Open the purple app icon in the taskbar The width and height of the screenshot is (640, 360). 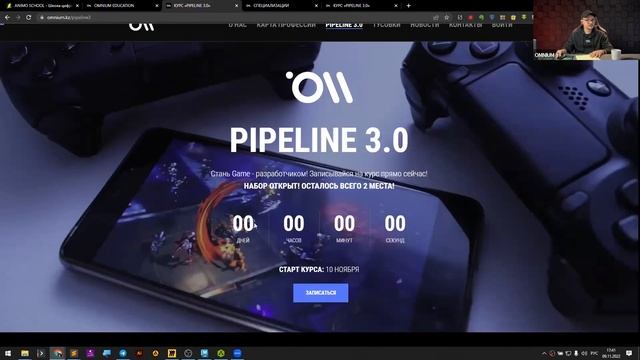tap(90, 353)
